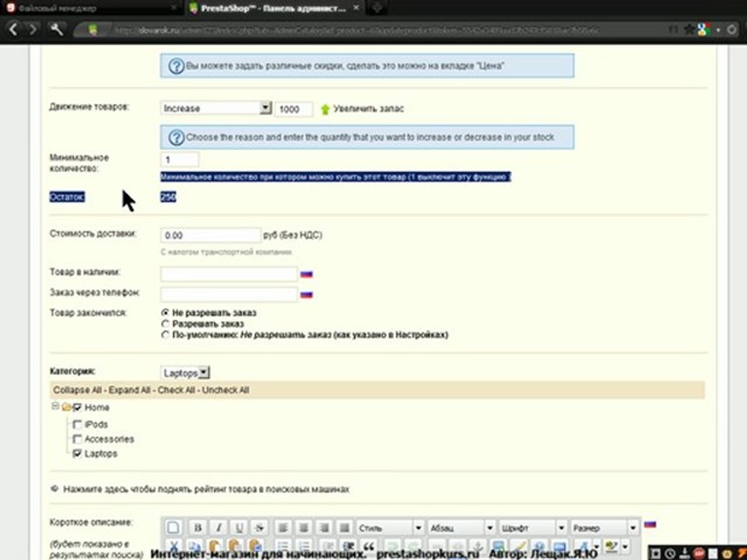747x560 pixels.
Task: Click the Товар в наличии text field
Action: tap(229, 274)
